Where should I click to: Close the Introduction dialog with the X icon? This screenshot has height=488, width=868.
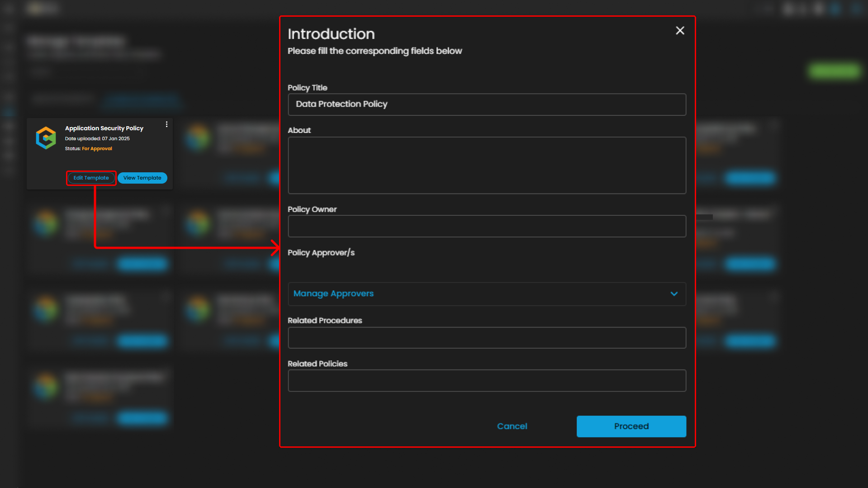tap(680, 30)
